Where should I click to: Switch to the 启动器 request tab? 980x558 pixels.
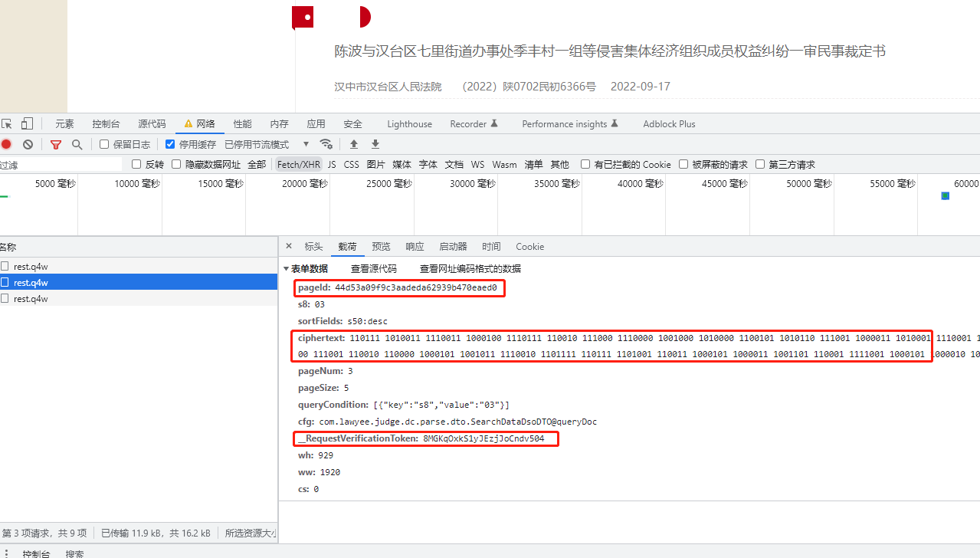click(453, 246)
